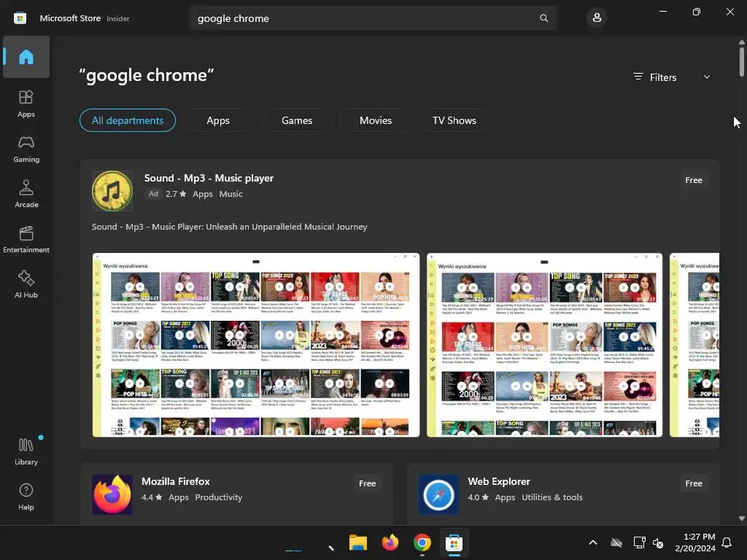Viewport: 747px width, 560px height.
Task: Switch to Google Chrome in taskbar
Action: (x=422, y=542)
